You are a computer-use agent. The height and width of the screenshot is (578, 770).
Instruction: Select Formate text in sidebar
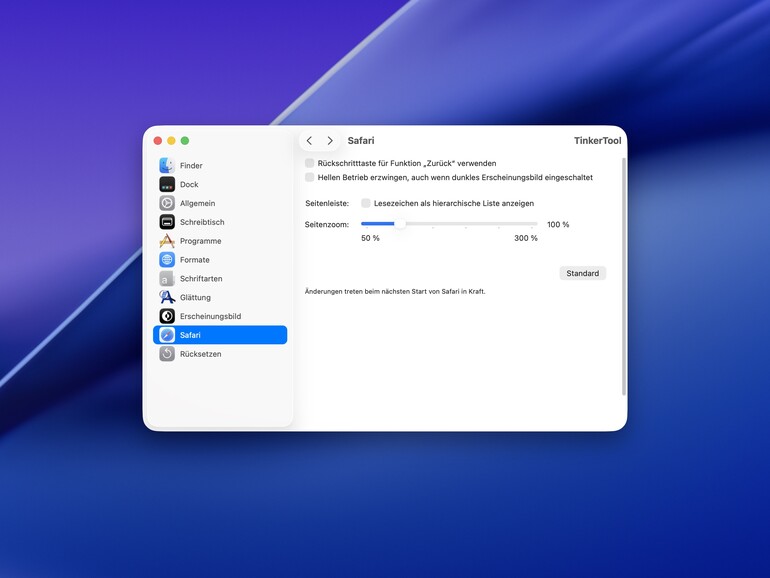click(194, 259)
